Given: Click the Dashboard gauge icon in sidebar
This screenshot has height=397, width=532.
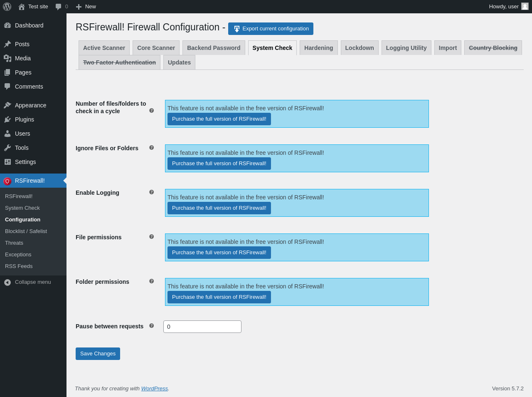Looking at the screenshot, I should [x=7, y=25].
